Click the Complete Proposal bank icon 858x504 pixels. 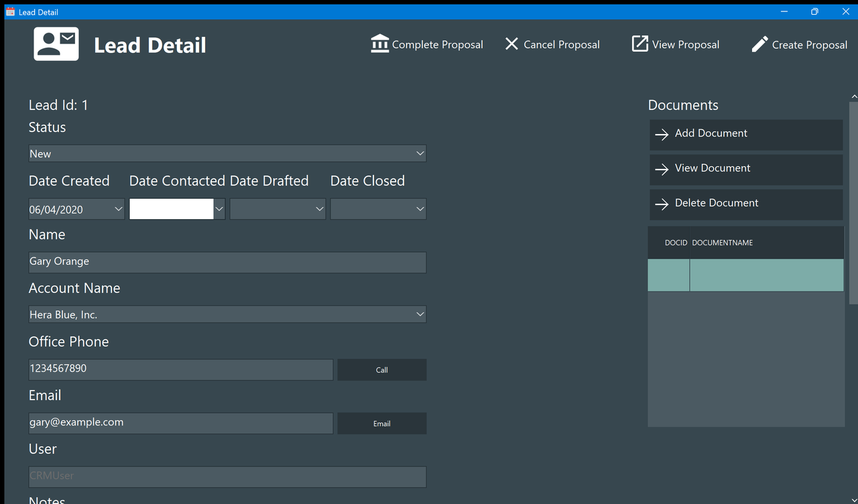pos(380,44)
